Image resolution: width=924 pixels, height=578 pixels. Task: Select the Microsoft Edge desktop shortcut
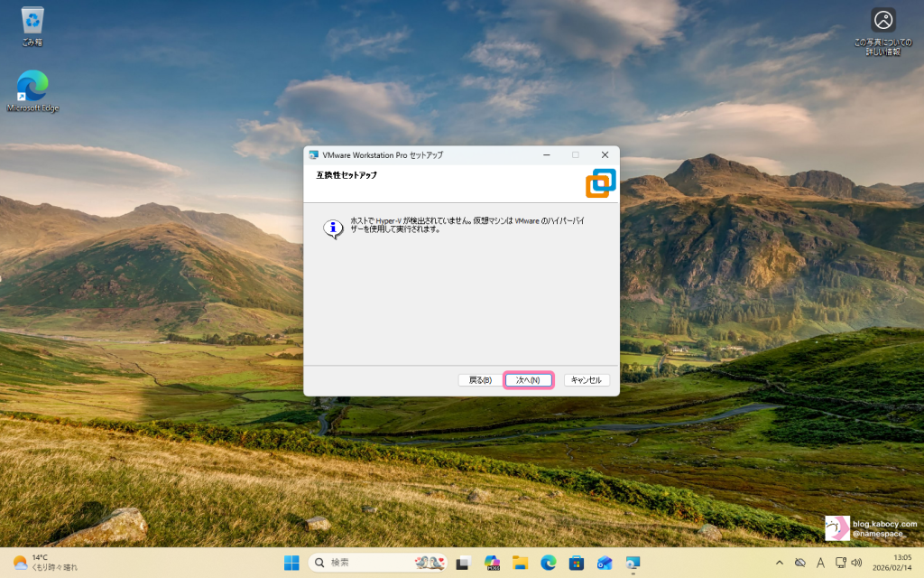click(x=32, y=91)
